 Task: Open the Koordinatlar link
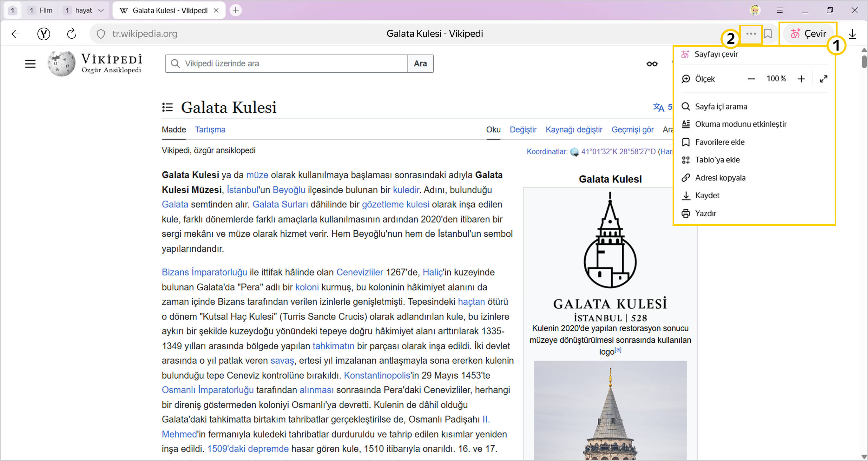547,152
